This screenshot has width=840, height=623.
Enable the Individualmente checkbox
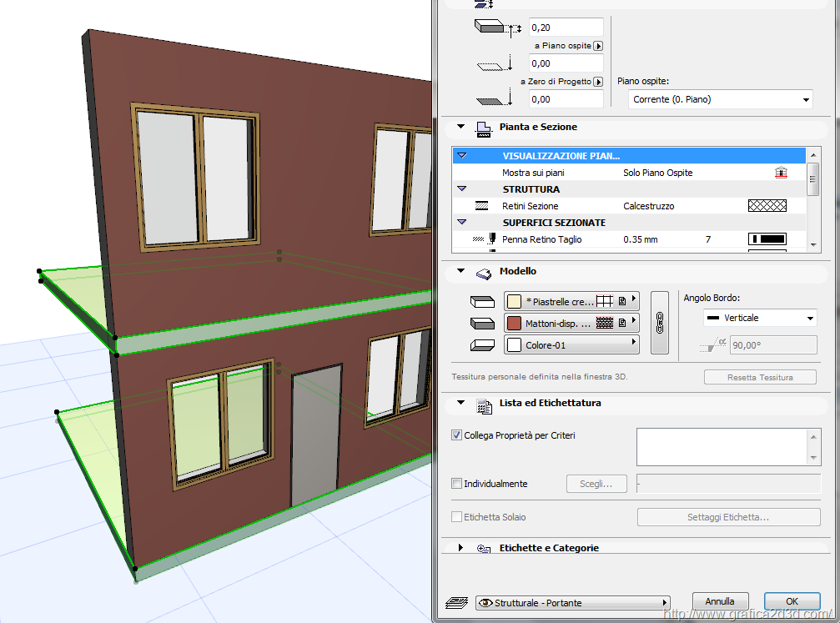(x=456, y=484)
